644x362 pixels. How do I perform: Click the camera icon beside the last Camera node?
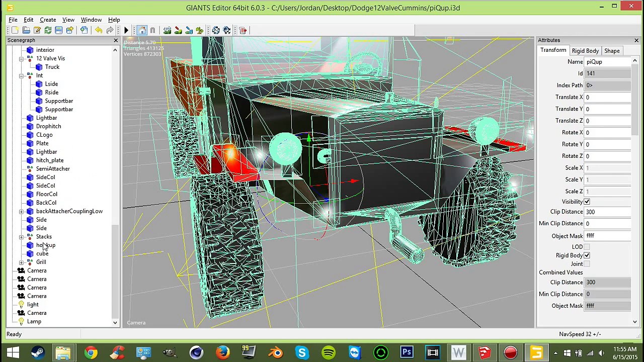[21, 313]
